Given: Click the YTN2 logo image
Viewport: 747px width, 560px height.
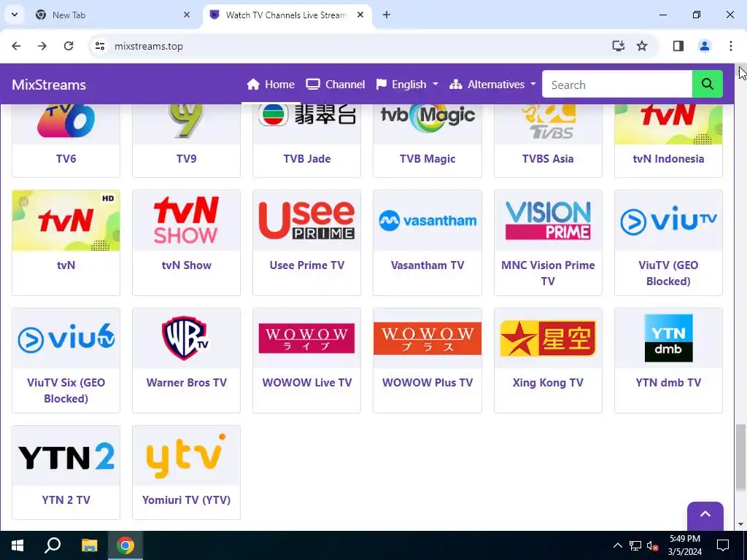Looking at the screenshot, I should point(66,456).
